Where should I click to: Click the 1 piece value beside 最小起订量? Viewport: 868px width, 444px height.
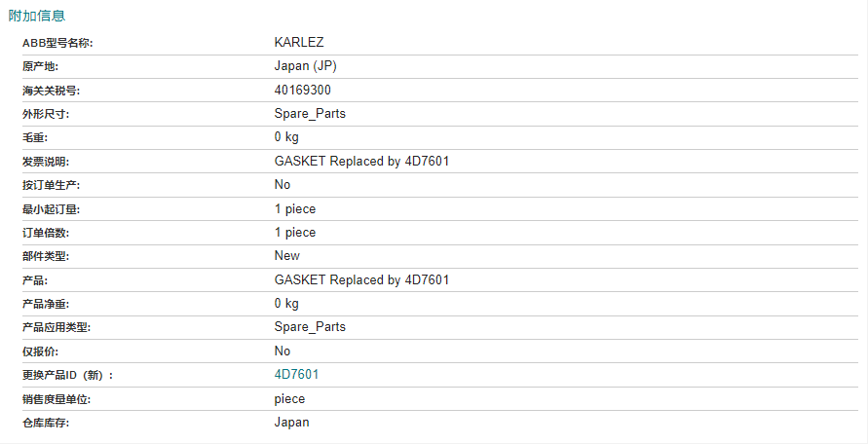[295, 209]
